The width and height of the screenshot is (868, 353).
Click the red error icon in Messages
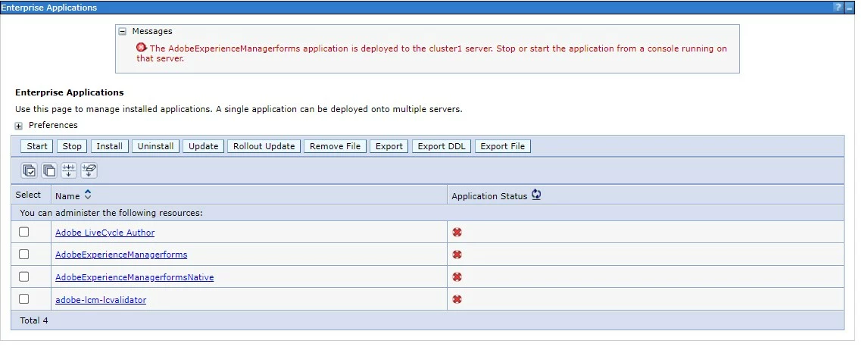pos(142,48)
